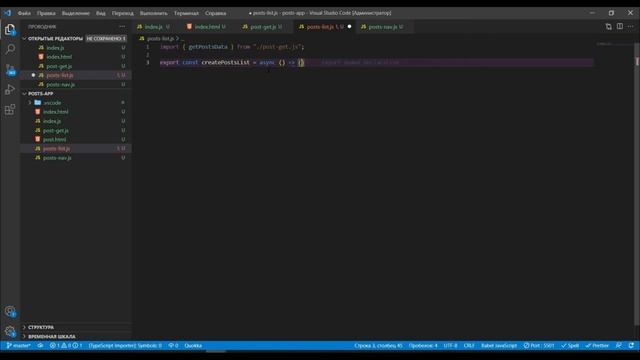The width and height of the screenshot is (640, 360).
Task: Open the Справка menu
Action: [216, 13]
